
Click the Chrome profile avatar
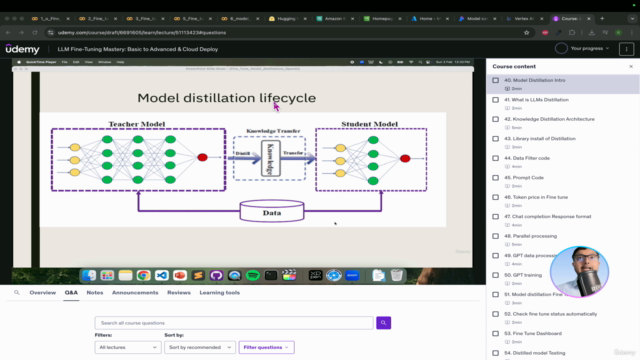tap(619, 33)
